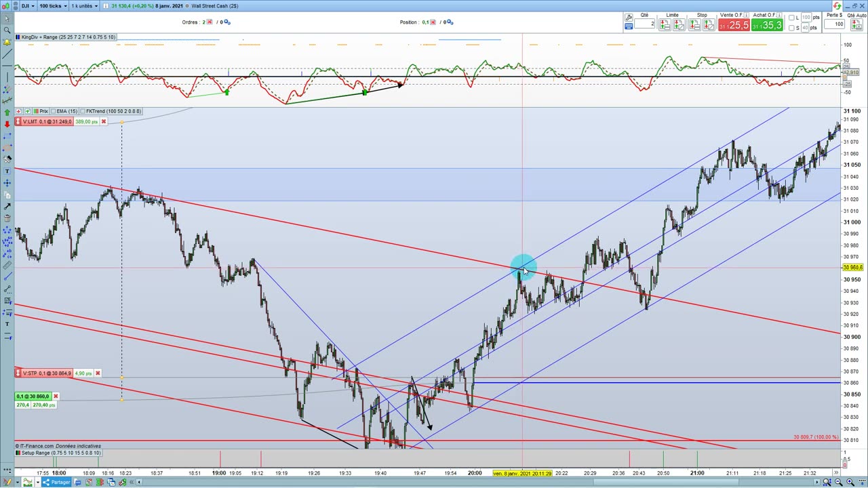Toggle the Prix indicator checkbox
The width and height of the screenshot is (868, 488).
(x=36, y=111)
